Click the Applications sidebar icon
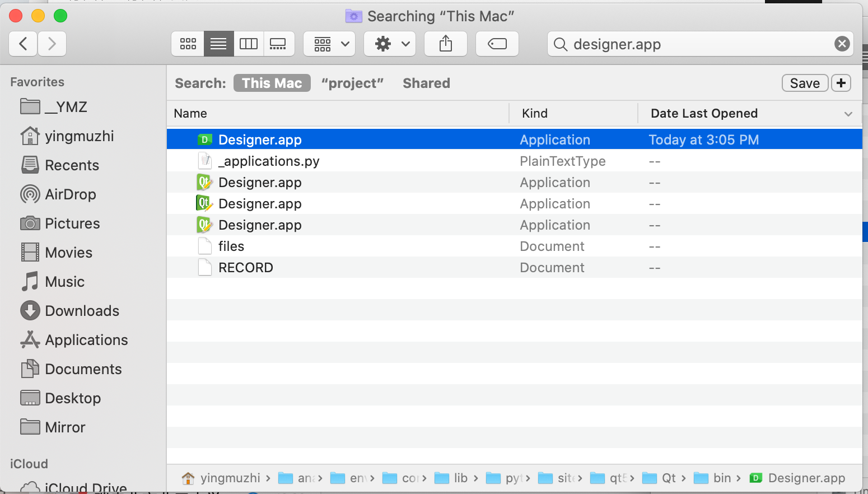 tap(30, 339)
